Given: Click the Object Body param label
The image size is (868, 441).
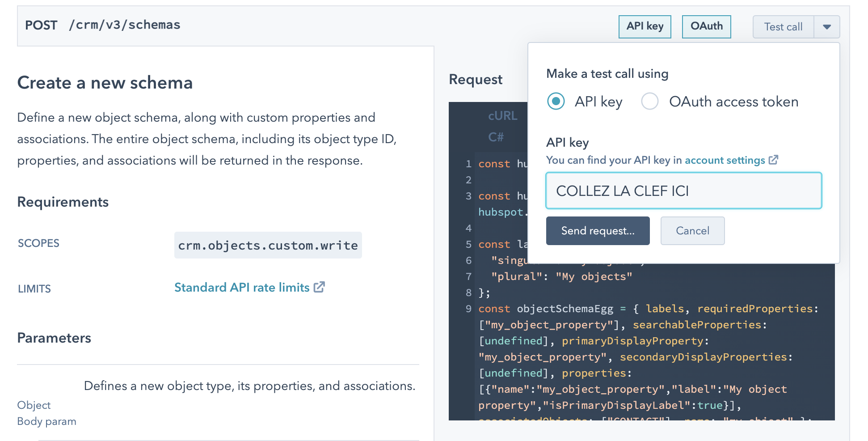Looking at the screenshot, I should 46,412.
